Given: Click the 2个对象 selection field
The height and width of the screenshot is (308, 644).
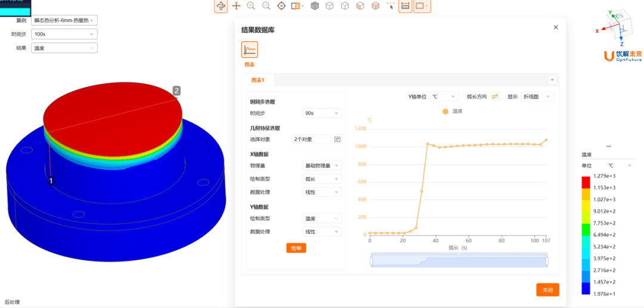Looking at the screenshot, I should coord(311,140).
